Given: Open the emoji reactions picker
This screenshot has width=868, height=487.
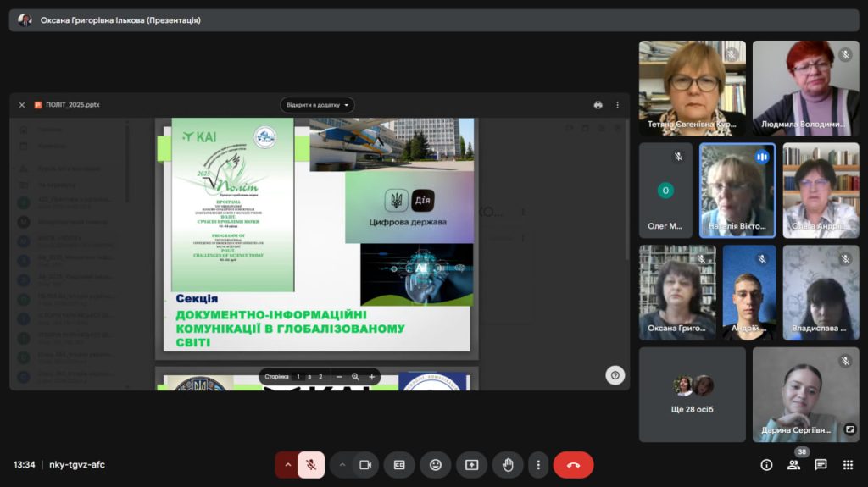Looking at the screenshot, I should pyautogui.click(x=436, y=464).
